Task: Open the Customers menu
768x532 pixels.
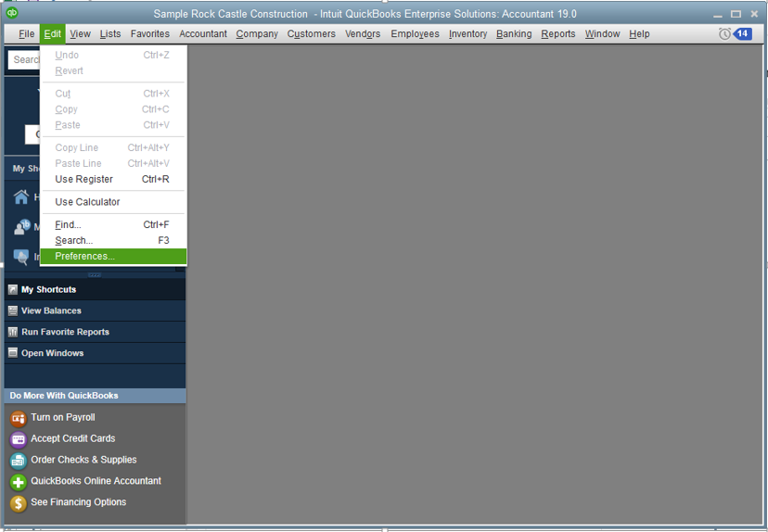Action: (x=311, y=33)
